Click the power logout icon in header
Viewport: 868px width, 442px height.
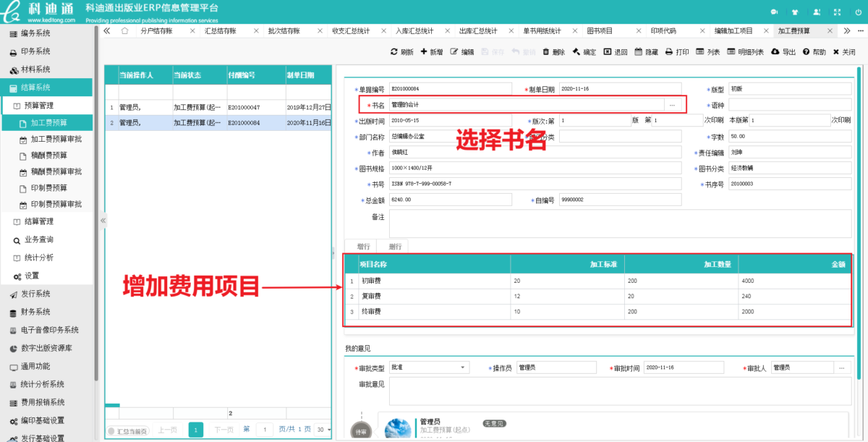pos(858,12)
